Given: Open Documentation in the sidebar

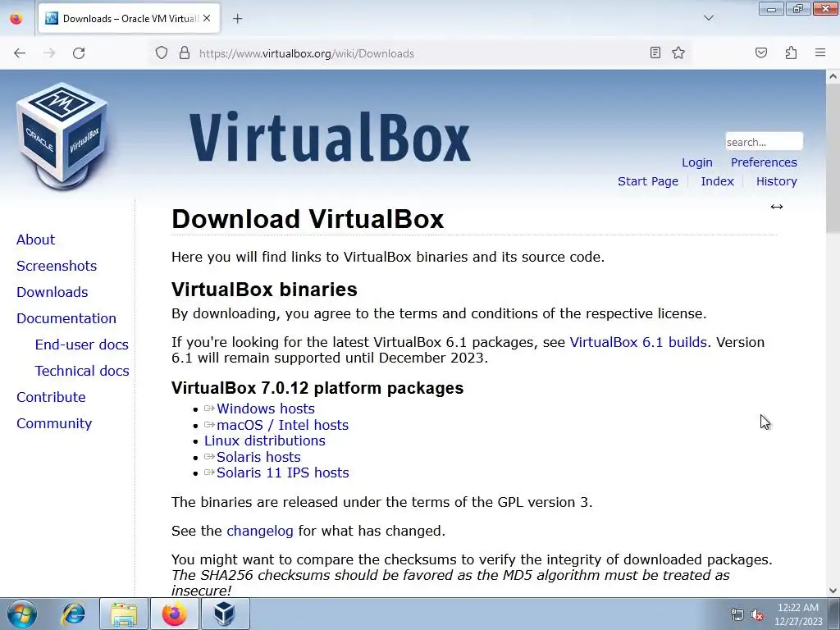Looking at the screenshot, I should [66, 318].
